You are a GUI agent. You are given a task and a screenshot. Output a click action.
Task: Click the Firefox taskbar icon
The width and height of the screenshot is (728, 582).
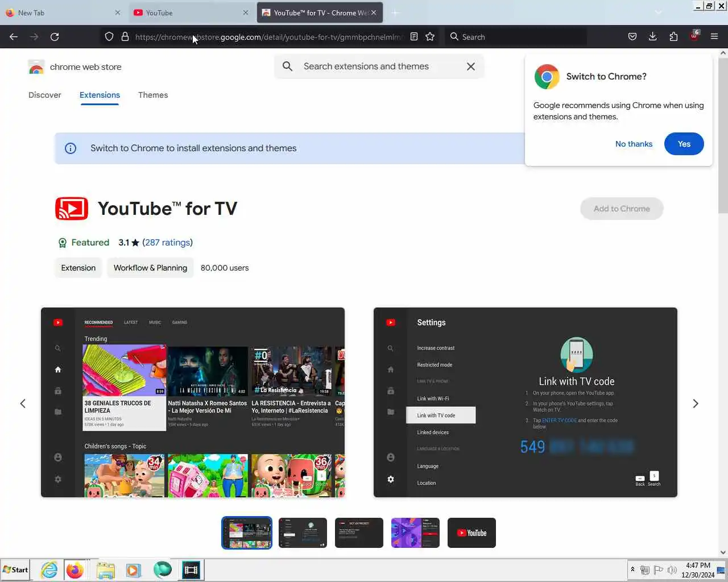(75, 570)
